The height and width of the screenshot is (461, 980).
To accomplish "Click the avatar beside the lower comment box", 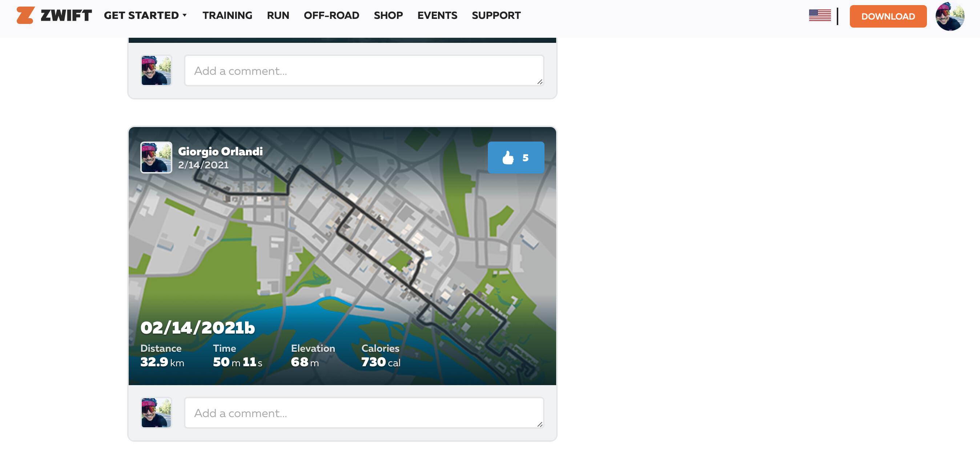I will 156,413.
